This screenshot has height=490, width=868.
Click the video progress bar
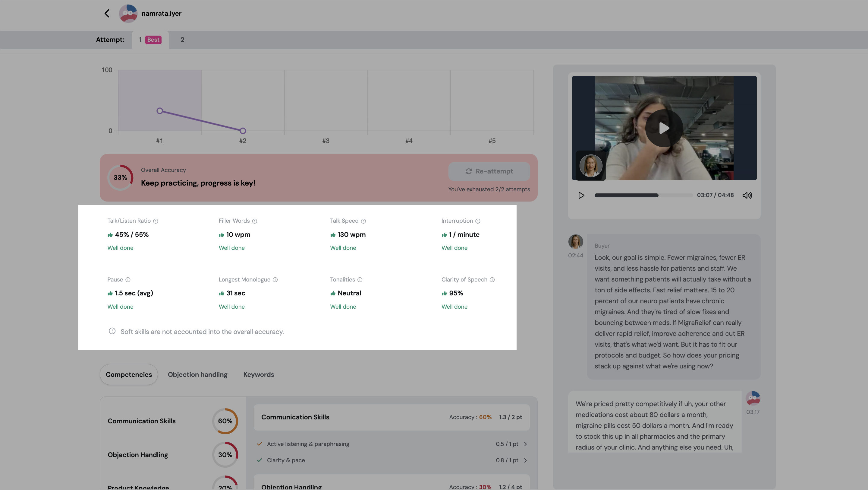(x=643, y=195)
